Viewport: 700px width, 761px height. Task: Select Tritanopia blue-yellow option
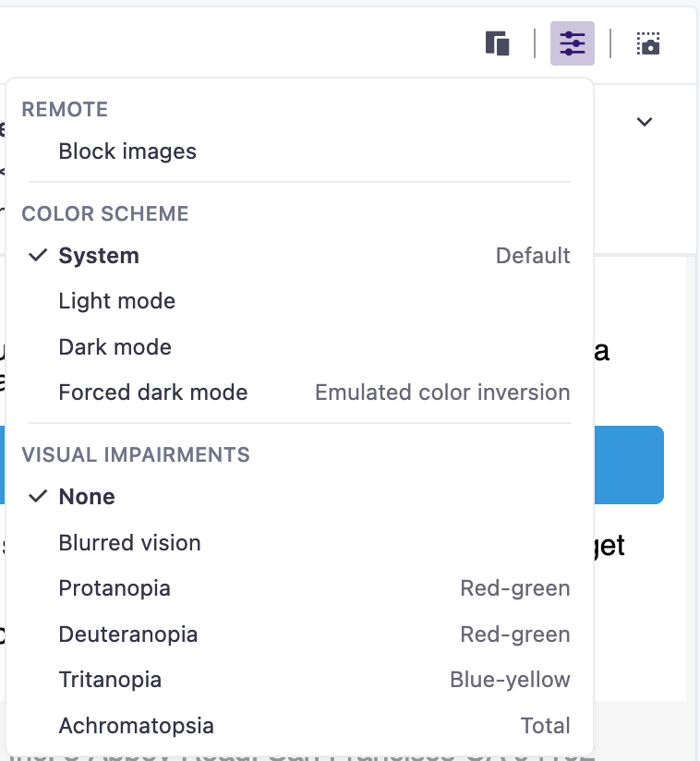[x=110, y=680]
